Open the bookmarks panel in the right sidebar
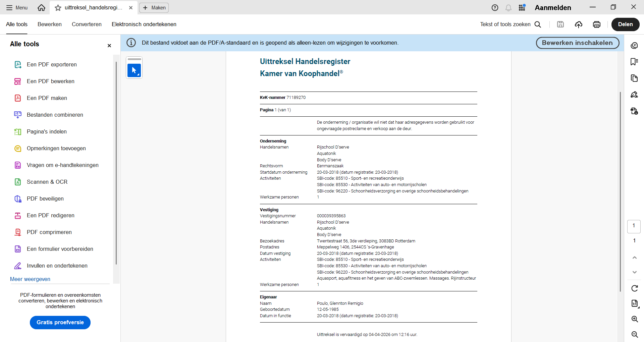Viewport: 644px width, 342px height. click(634, 62)
